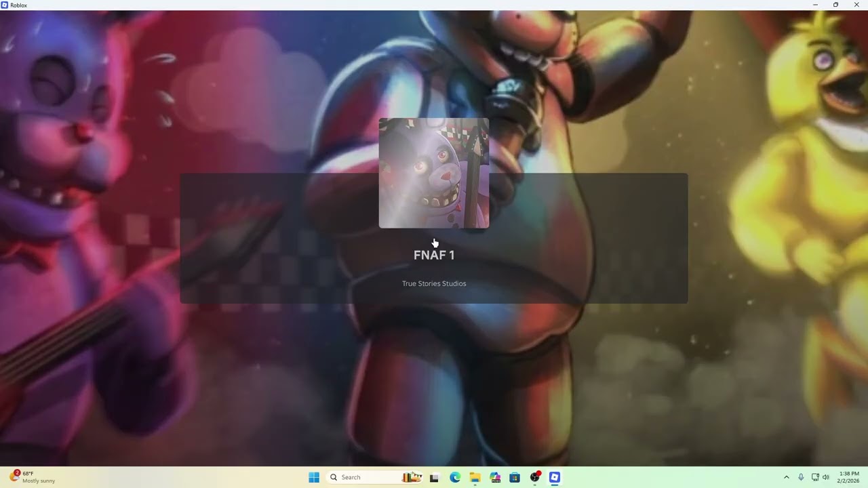Show hidden system tray icons

point(787,477)
